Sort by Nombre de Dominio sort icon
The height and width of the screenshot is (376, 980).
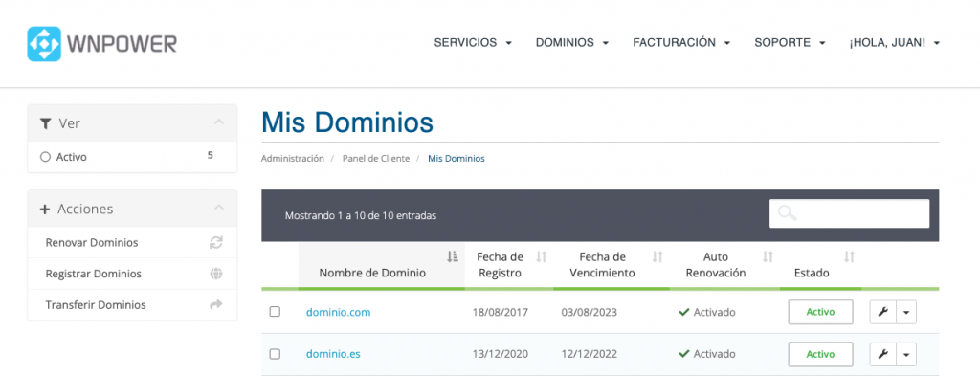[x=453, y=256]
